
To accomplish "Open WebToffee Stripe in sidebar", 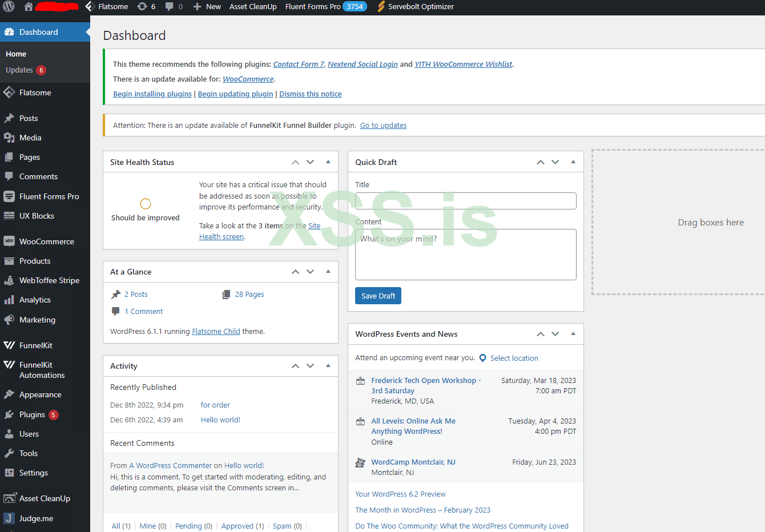I will [45, 280].
